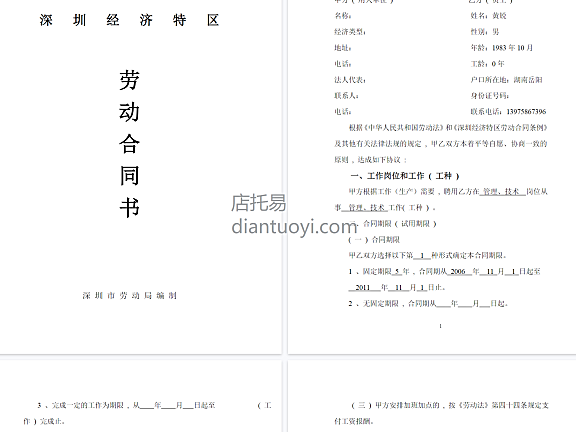Viewport: 576px width, 432px height.
Task: Click the footer '深圳市劳动局编制' on cover
Action: 130,295
